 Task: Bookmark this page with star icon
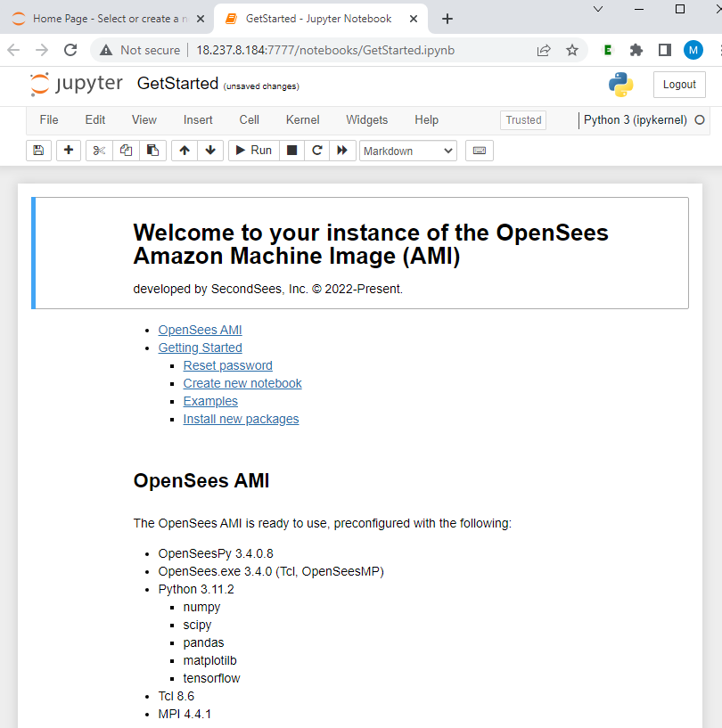point(572,50)
